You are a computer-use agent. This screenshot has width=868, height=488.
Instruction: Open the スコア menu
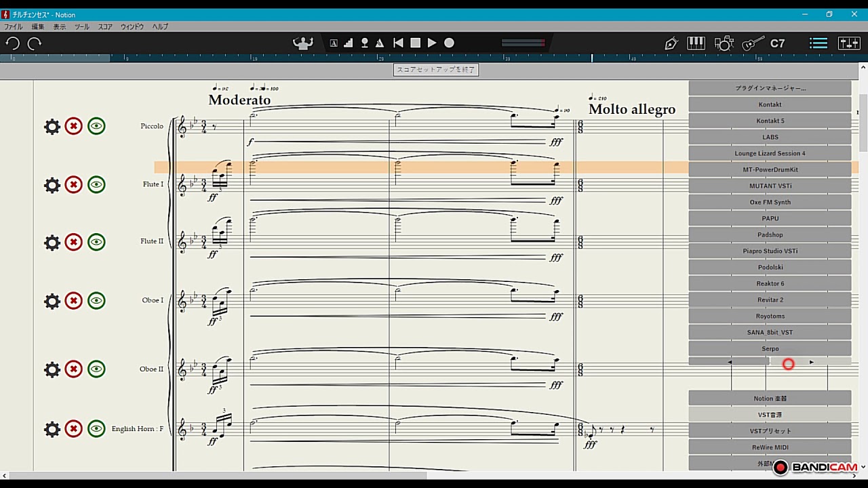click(x=105, y=26)
